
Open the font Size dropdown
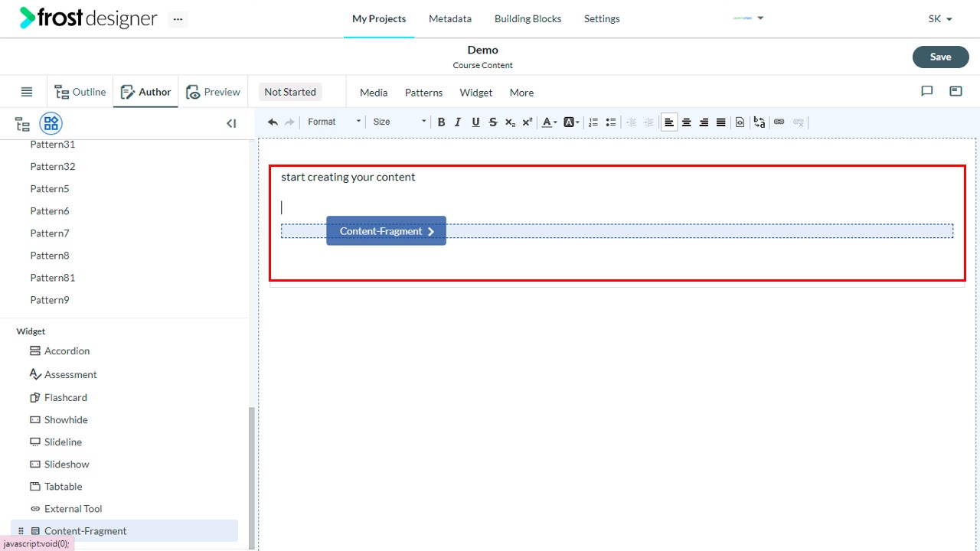tap(399, 122)
